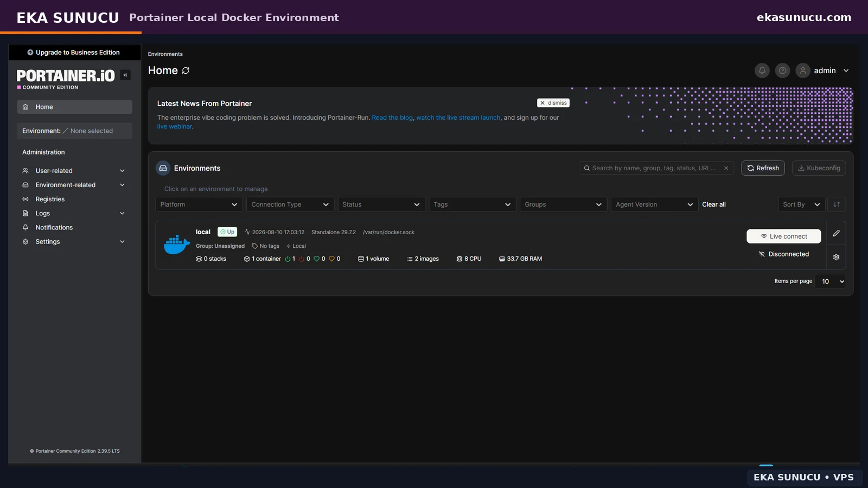Click the admin user avatar icon
This screenshot has width=868, height=488.
[803, 70]
